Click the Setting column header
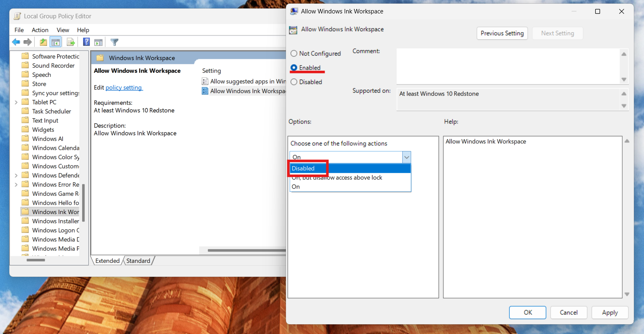 click(x=212, y=71)
